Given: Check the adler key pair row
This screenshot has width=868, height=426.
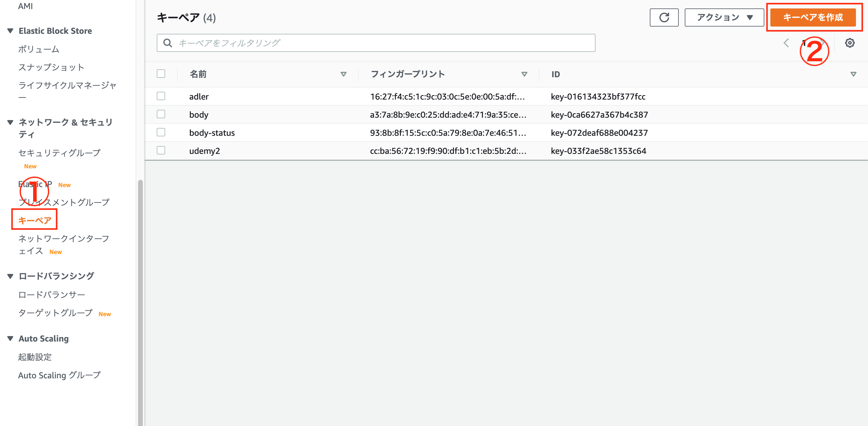Looking at the screenshot, I should pos(161,96).
